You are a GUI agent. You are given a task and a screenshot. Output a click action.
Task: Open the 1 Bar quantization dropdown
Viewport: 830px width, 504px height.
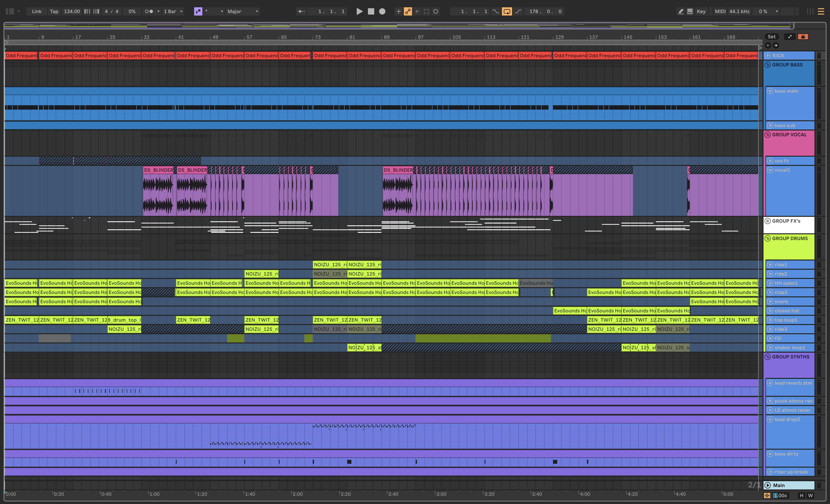pos(173,11)
